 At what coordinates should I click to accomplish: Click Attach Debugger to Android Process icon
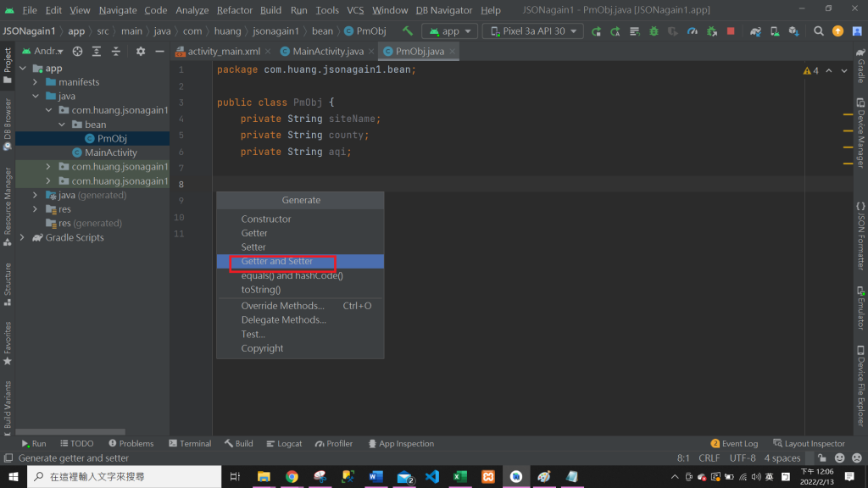click(712, 31)
